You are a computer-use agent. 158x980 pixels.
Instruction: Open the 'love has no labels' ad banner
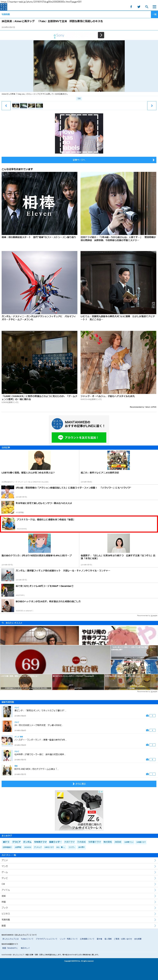(79, 133)
